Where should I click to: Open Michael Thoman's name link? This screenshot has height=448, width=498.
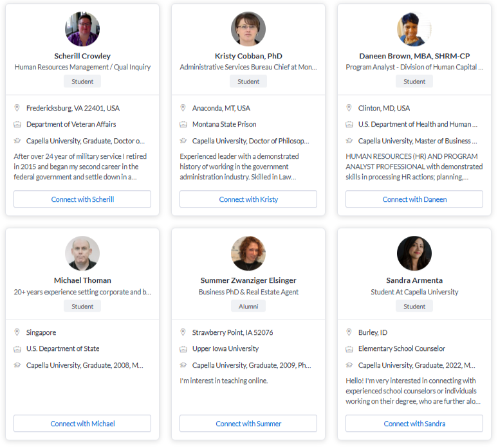[x=82, y=280]
